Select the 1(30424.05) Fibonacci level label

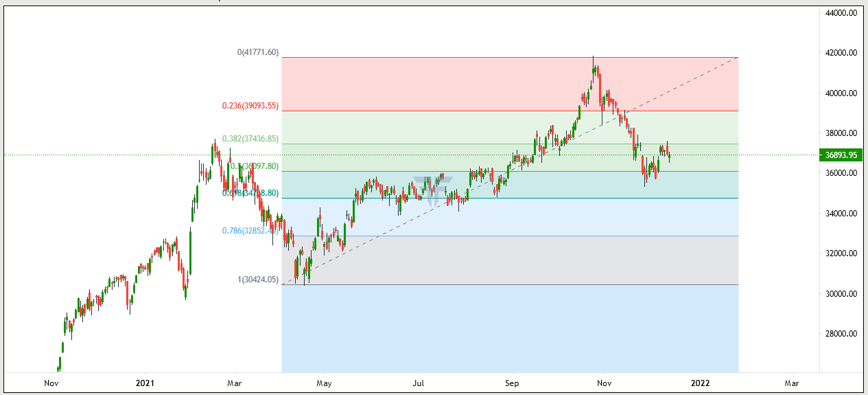click(x=258, y=280)
